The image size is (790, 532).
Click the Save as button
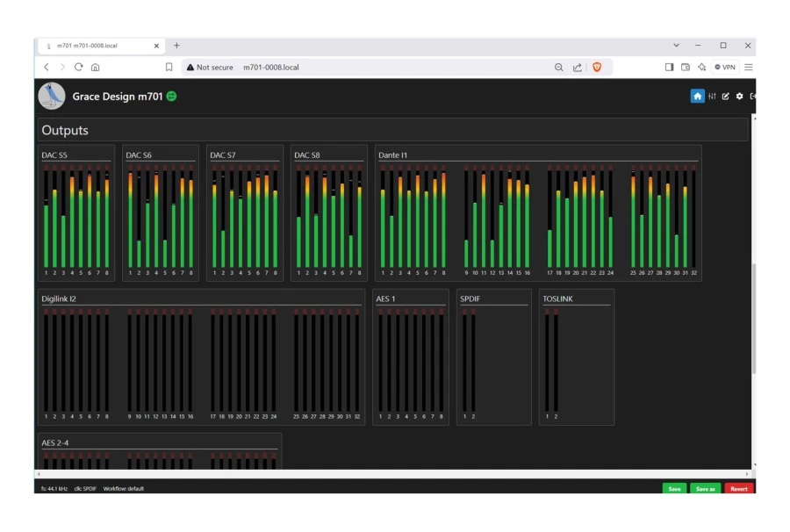click(x=705, y=489)
